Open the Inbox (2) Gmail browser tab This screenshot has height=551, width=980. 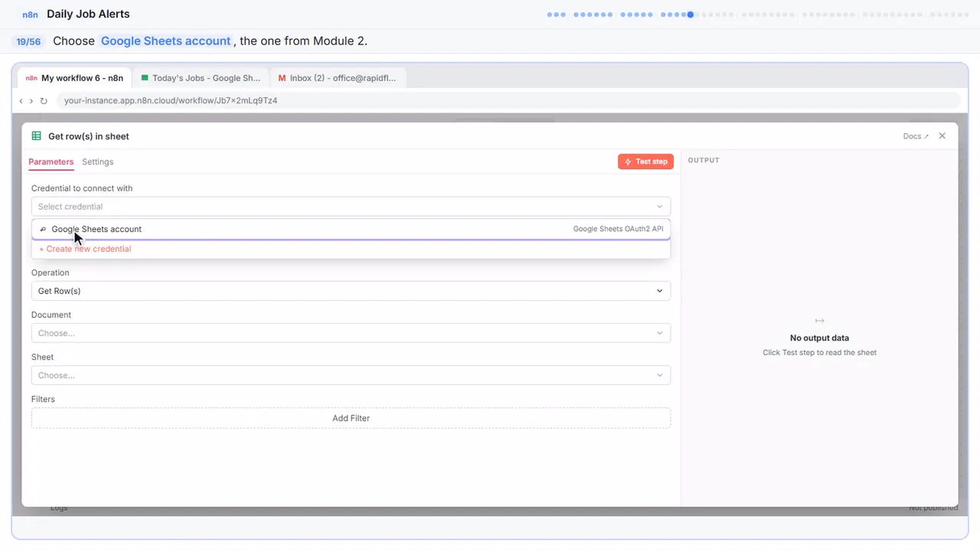338,78
